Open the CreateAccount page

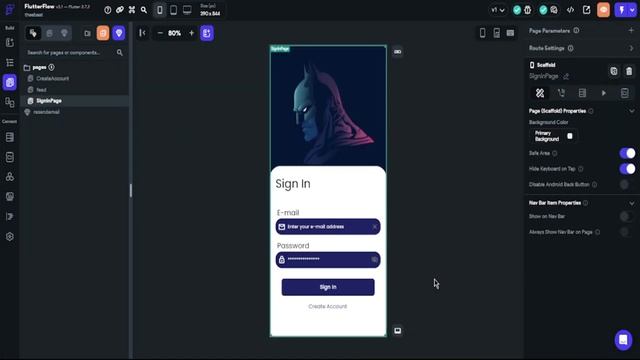click(53, 78)
